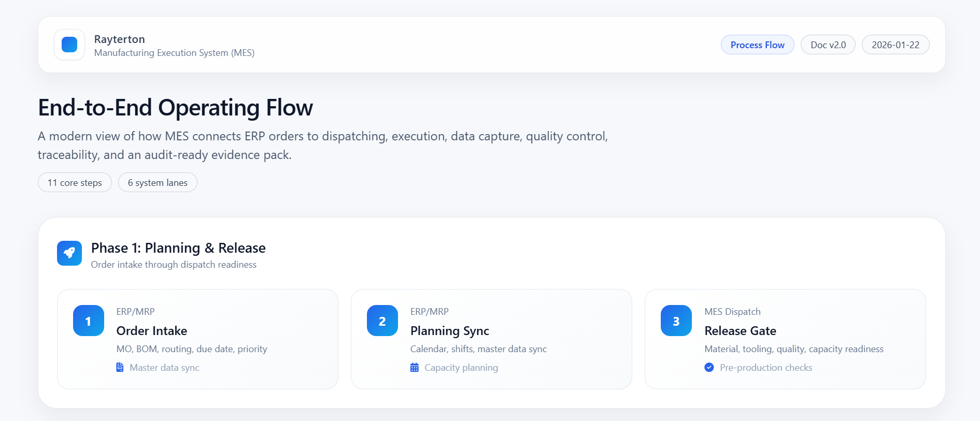Open the Release Gate step title
The width and height of the screenshot is (980, 421).
tap(740, 331)
